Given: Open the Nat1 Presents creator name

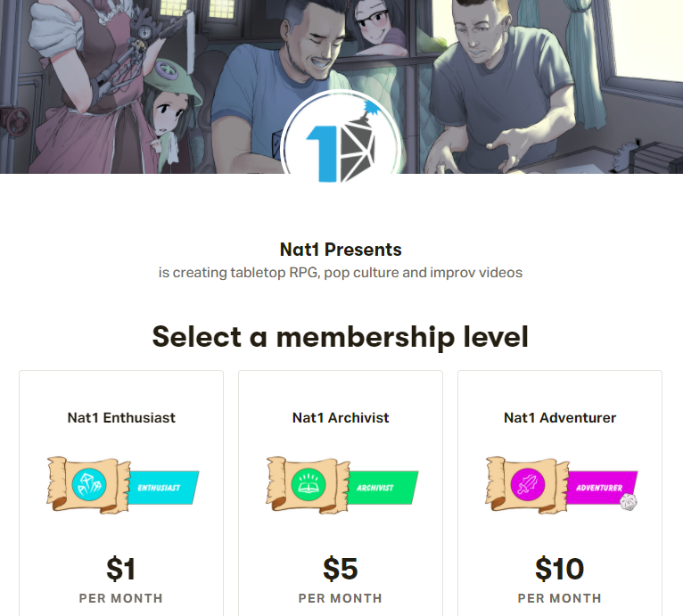Looking at the screenshot, I should point(341,250).
